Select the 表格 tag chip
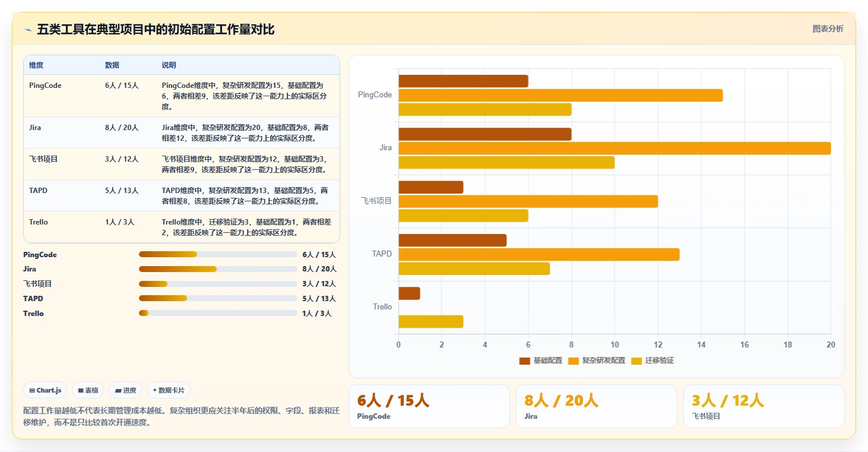This screenshot has height=452, width=868. [88, 390]
